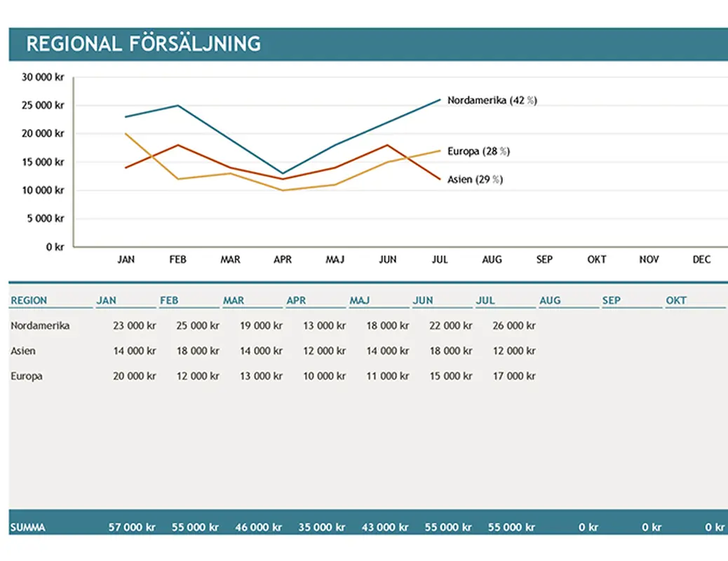The image size is (728, 561).
Task: Click the chart's vertical axis labels
Action: pyautogui.click(x=43, y=162)
